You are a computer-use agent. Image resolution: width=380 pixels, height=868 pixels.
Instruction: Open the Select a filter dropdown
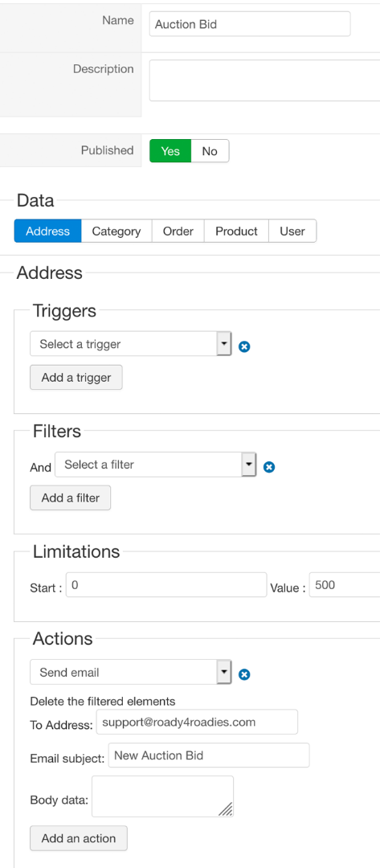pos(155,465)
